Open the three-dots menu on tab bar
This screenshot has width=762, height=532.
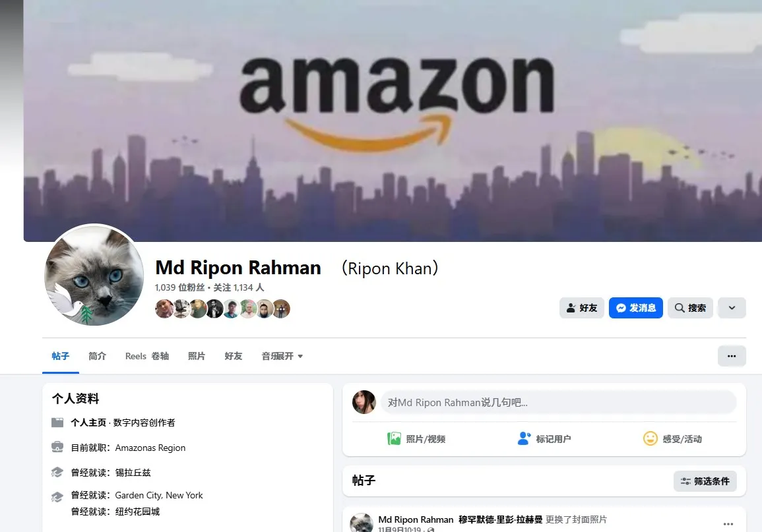[732, 356]
